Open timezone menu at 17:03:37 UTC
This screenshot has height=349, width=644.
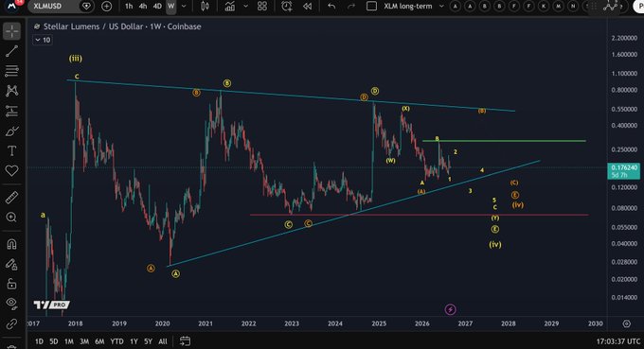[618, 341]
